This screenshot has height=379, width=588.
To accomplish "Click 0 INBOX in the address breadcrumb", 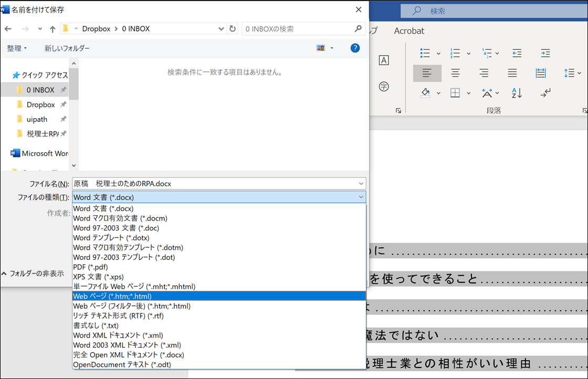I will [x=136, y=29].
